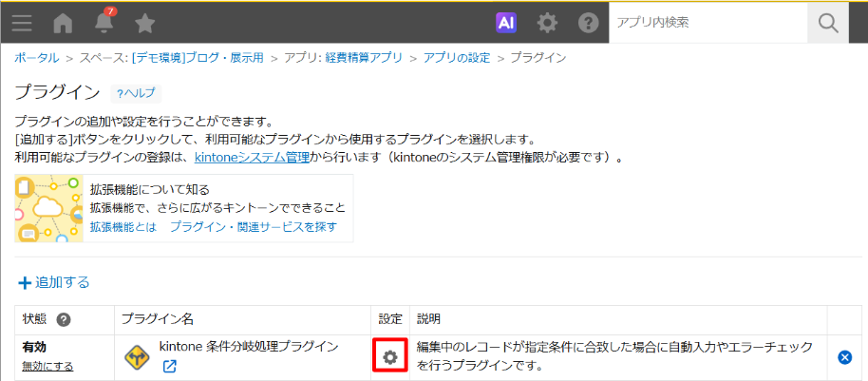Open the header help question mark

tap(589, 22)
